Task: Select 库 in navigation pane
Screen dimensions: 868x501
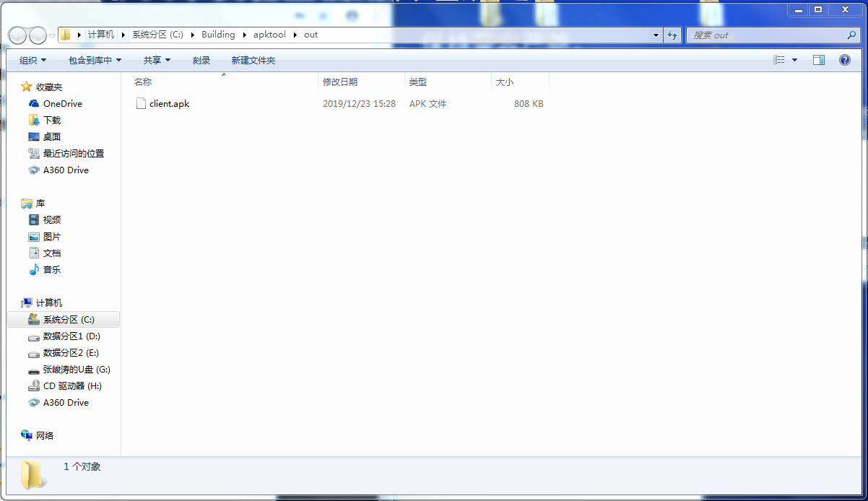Action: (40, 204)
